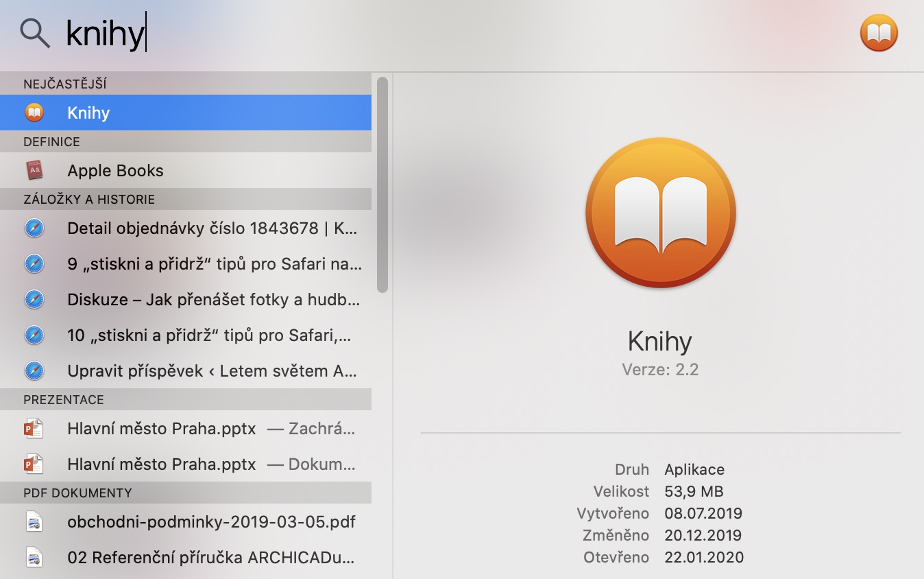Click the "Verze: 2.2" text in the preview
The width and height of the screenshot is (924, 579).
coord(660,370)
